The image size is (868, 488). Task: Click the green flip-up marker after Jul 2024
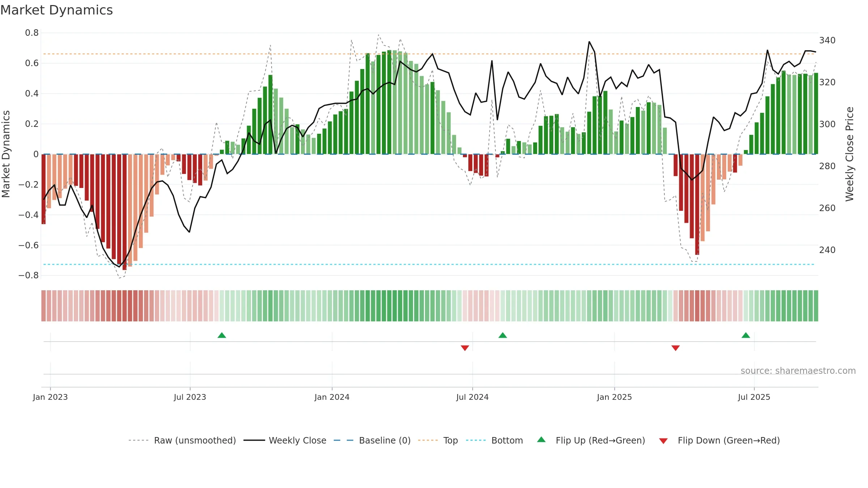tap(503, 335)
